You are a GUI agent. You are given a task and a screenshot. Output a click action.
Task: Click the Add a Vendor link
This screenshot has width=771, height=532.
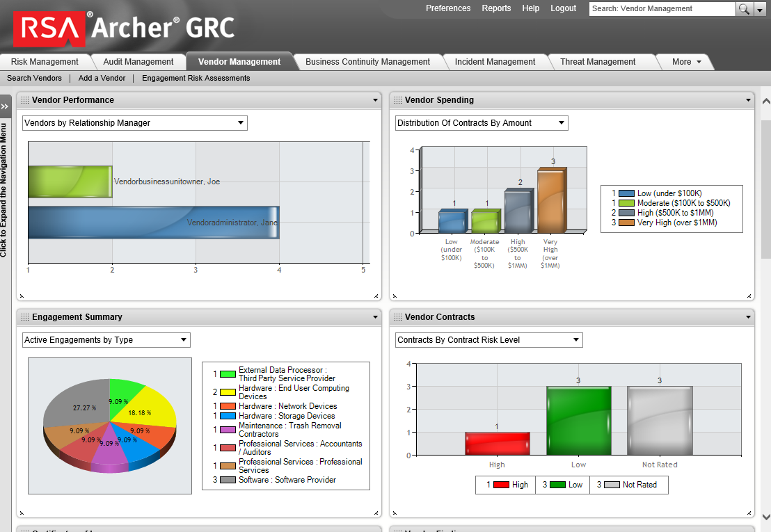click(102, 78)
